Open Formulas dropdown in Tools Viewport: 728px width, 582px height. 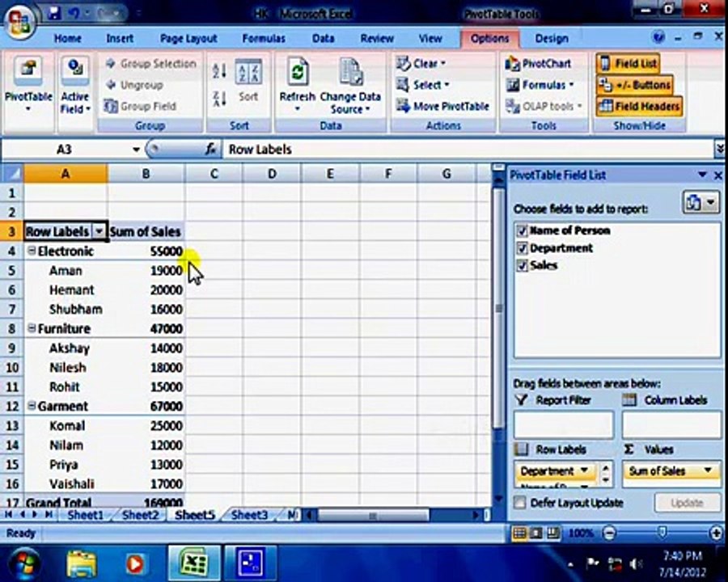540,85
